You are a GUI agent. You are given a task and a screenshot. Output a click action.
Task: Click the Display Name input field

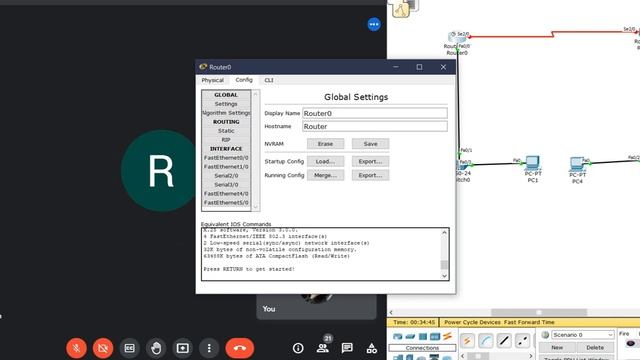375,113
